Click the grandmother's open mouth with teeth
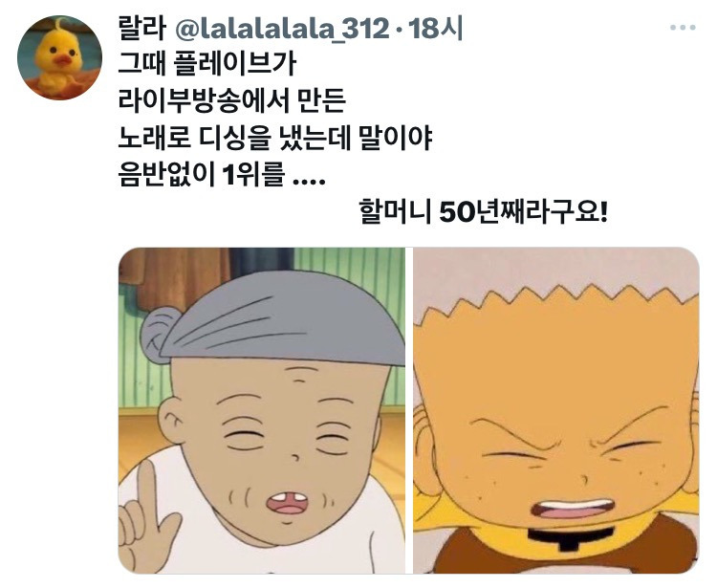 coord(288,503)
